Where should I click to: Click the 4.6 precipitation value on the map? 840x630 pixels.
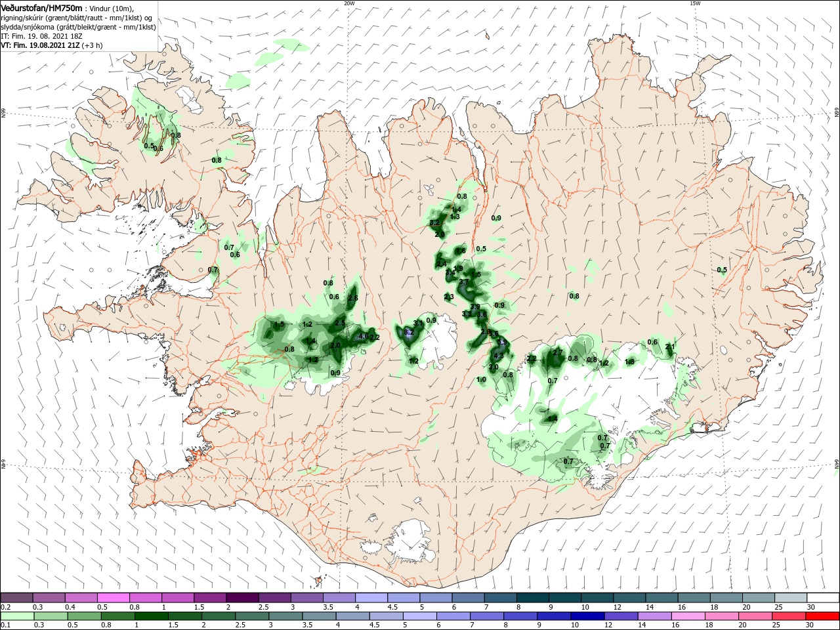pyautogui.click(x=362, y=336)
